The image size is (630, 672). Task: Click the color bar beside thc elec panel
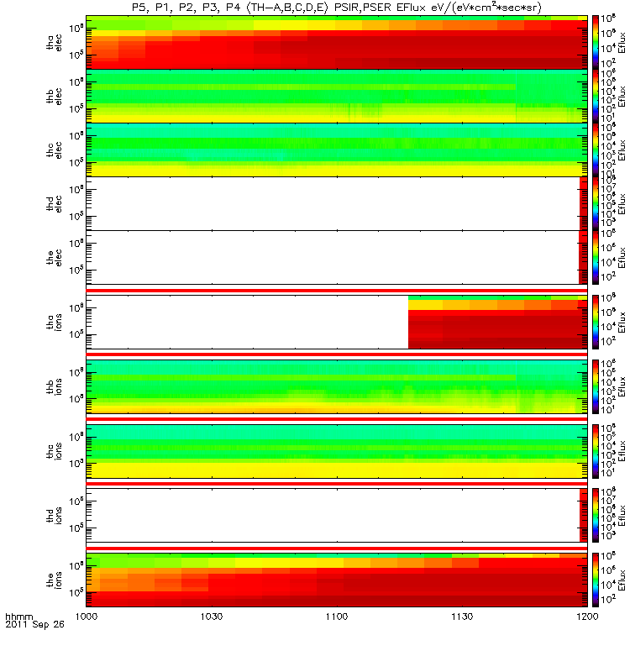tap(596, 150)
